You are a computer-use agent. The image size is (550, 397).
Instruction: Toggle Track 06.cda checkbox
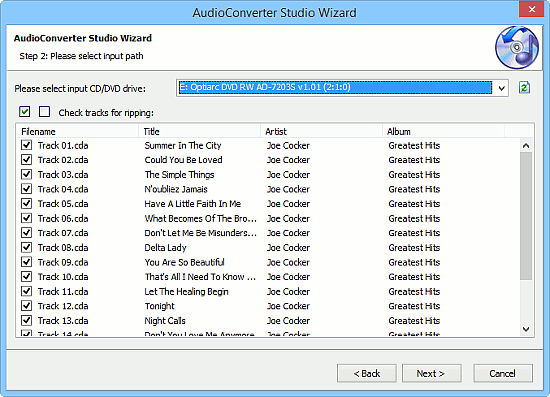27,218
